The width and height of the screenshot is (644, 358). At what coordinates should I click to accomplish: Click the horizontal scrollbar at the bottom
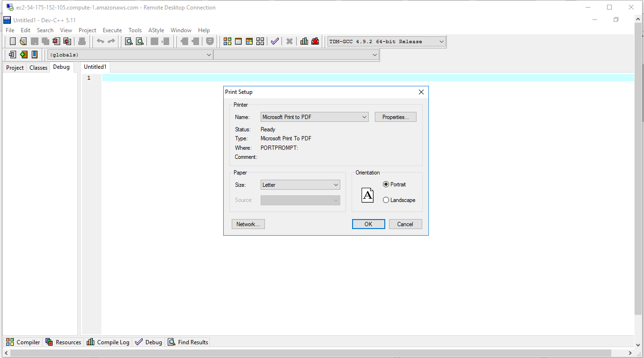tap(317, 353)
